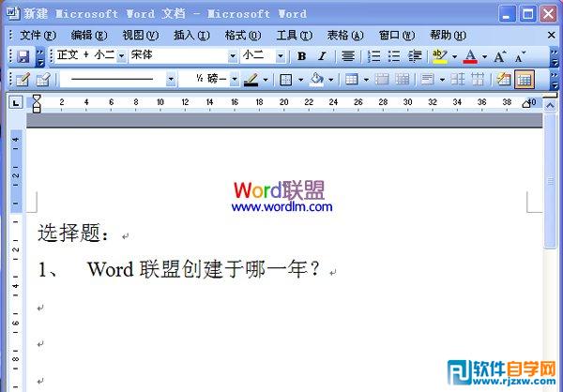563x392 pixels.
Task: Click the left indent marker on the ruler
Action: [x=37, y=108]
